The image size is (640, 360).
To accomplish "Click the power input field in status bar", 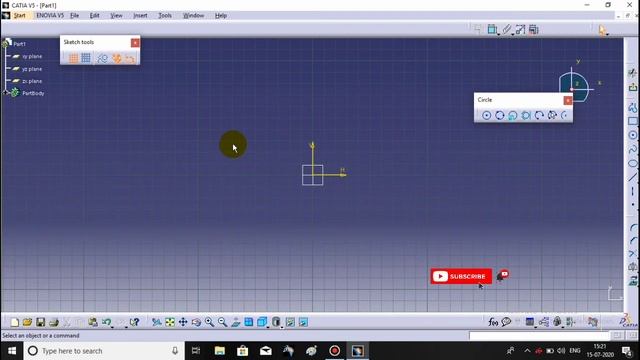I will pyautogui.click(x=539, y=336).
